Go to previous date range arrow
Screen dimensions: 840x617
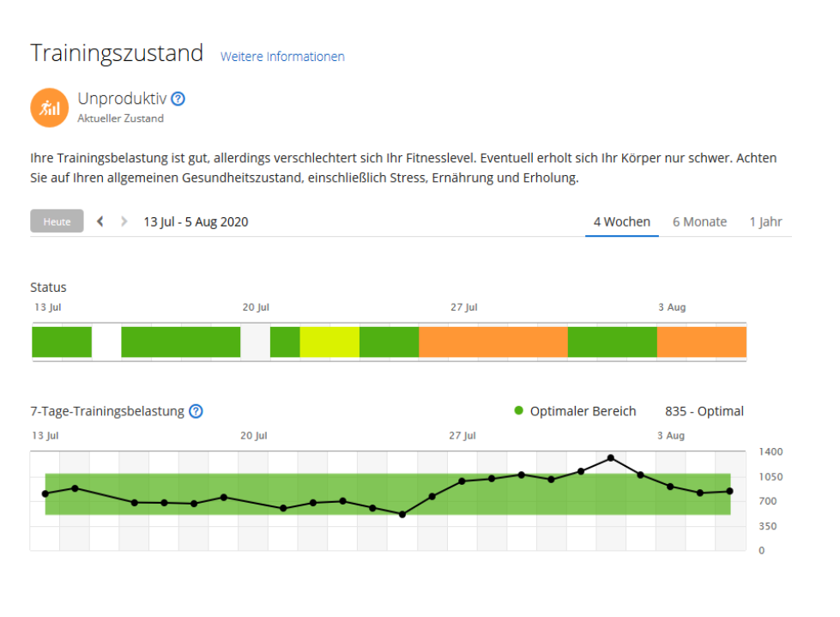100,221
